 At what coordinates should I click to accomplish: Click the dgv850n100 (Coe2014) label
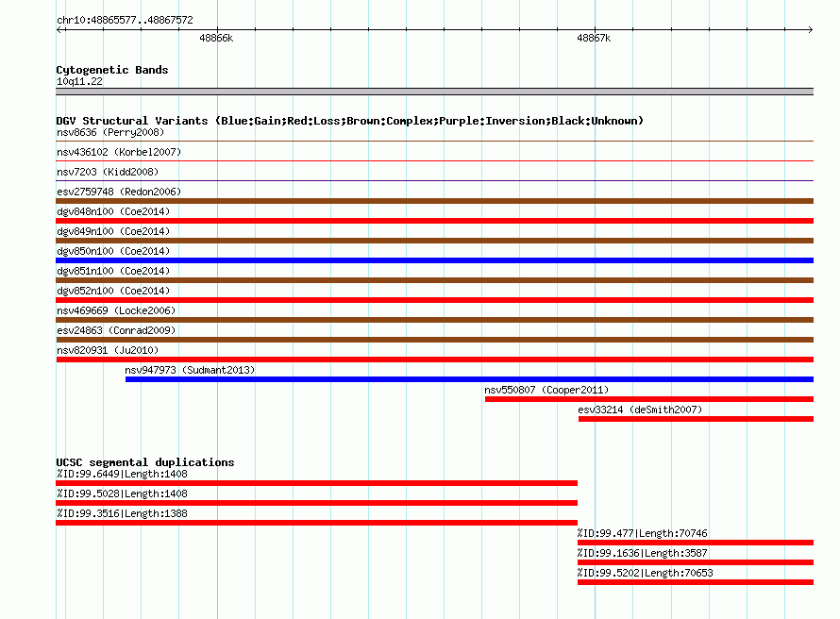113,251
